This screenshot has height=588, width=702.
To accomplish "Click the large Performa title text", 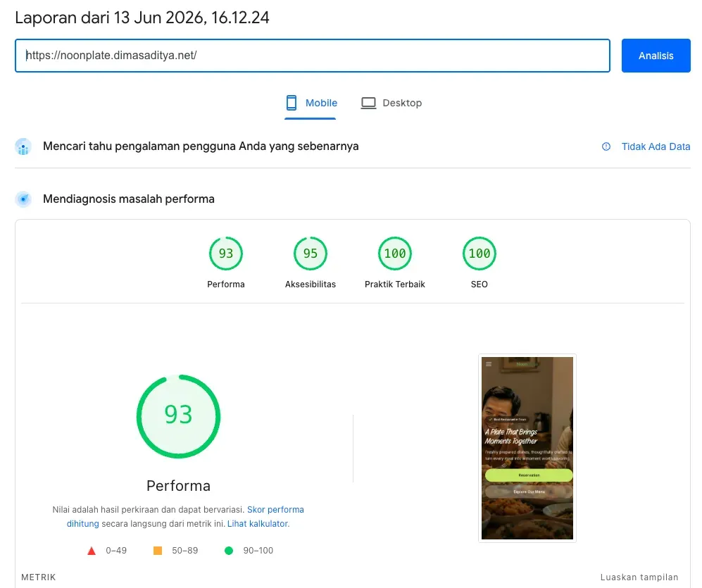I will (178, 486).
